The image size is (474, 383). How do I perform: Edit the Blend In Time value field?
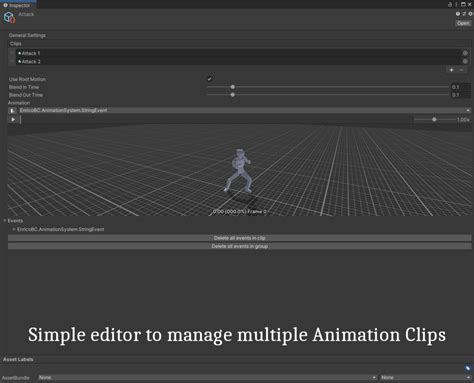click(x=461, y=87)
